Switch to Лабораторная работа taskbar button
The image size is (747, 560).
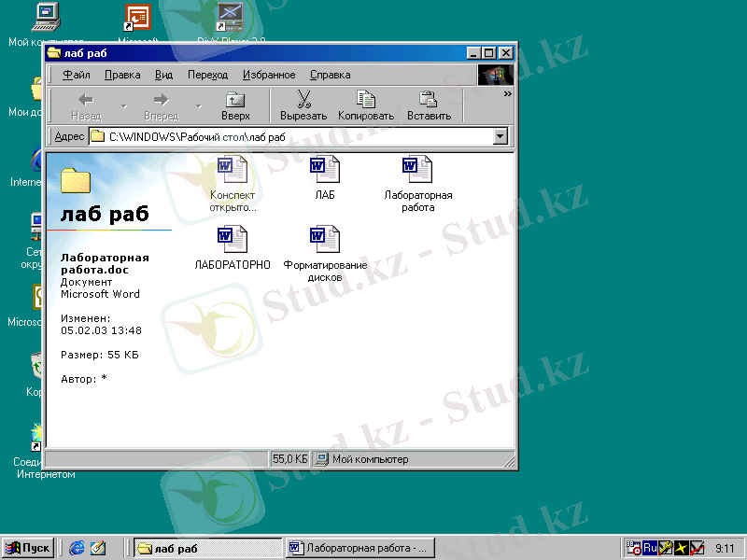click(359, 548)
